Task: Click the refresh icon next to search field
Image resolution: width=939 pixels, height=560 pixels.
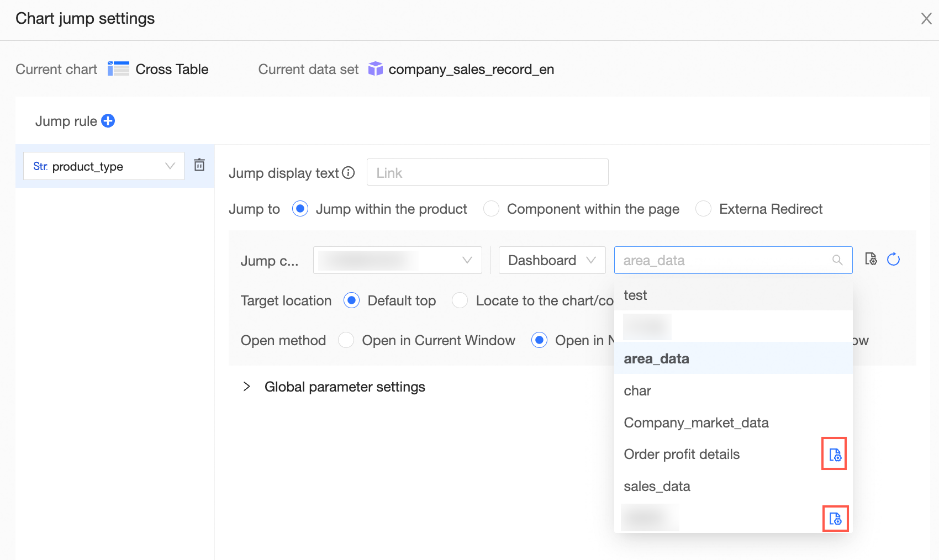Action: pyautogui.click(x=893, y=260)
